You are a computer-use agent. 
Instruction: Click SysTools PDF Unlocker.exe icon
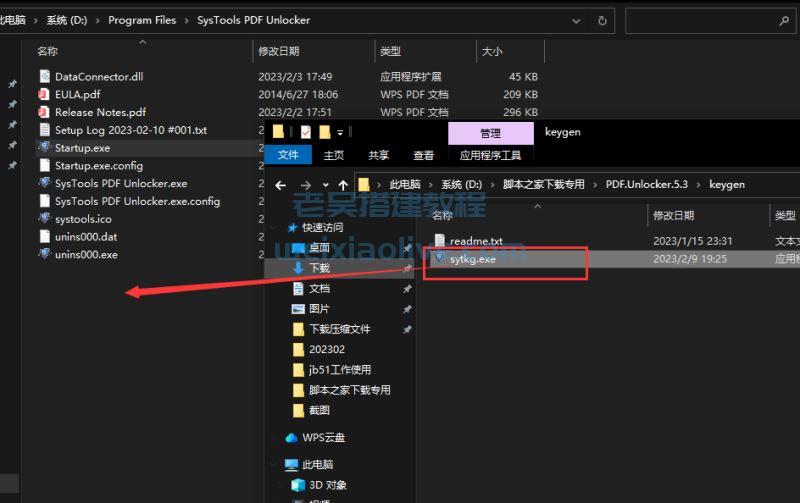click(x=45, y=183)
